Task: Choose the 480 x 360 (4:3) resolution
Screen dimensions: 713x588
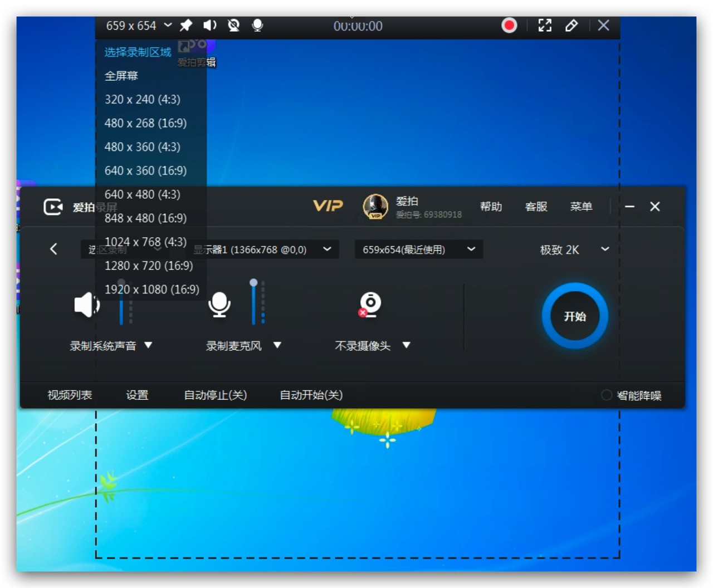Action: [143, 147]
